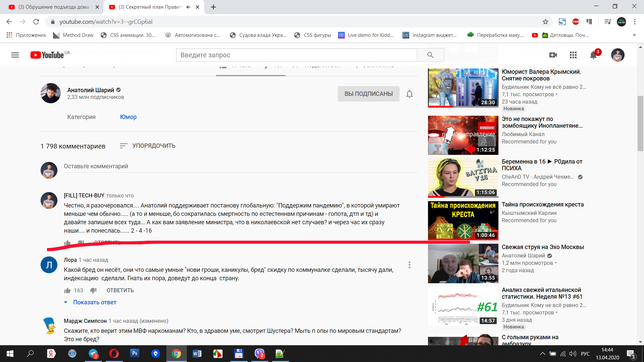Image resolution: width=644 pixels, height=362 pixels.
Task: Toggle the notification bell next to ВЫ ПОДПИСАНЫ
Action: (x=409, y=94)
